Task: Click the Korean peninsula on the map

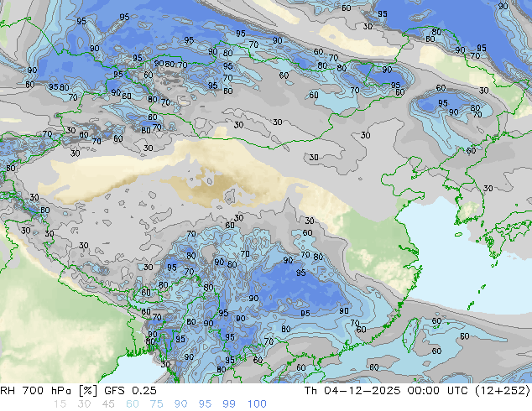Action: pyautogui.click(x=468, y=195)
